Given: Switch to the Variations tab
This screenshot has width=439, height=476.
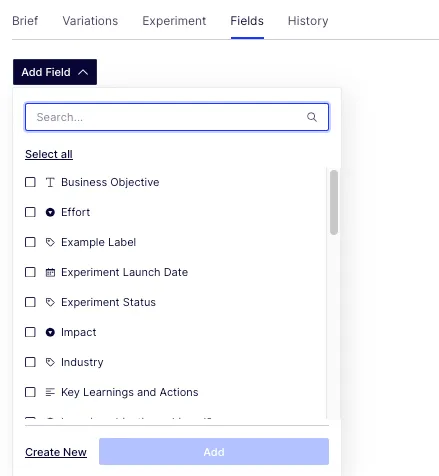Looking at the screenshot, I should click(x=90, y=21).
